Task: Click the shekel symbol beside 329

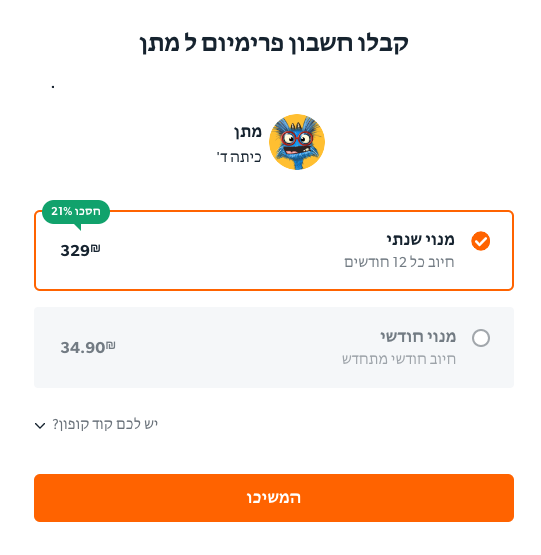Action: [x=95, y=248]
